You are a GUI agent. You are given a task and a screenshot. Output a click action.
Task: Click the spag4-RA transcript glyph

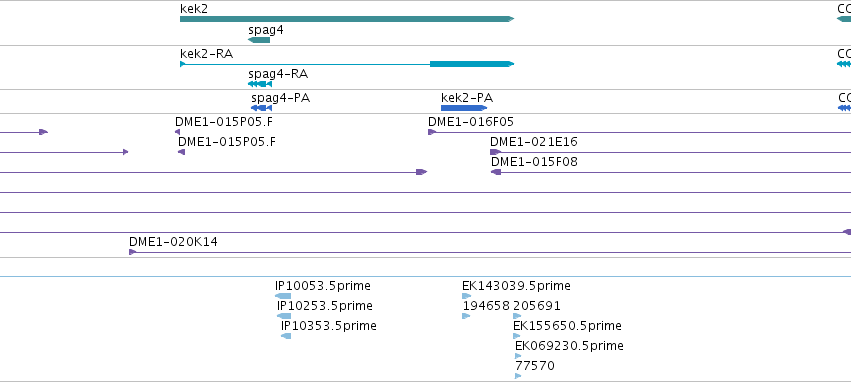[260, 84]
